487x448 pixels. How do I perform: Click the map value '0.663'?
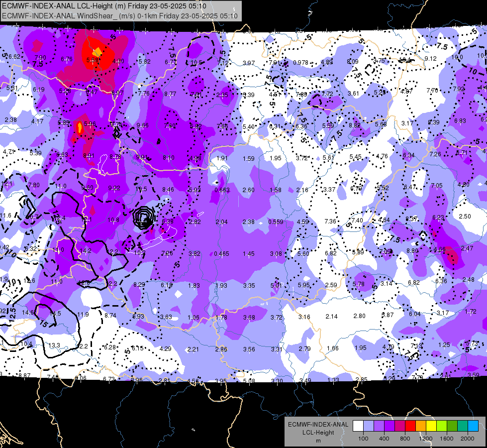pyautogui.click(x=222, y=190)
